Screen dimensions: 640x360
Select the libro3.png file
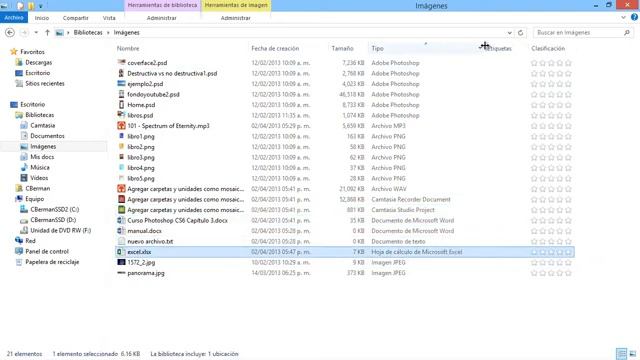(x=141, y=157)
